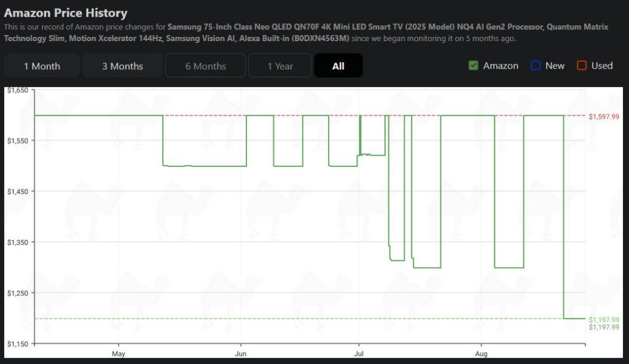Click the $1,350 y-axis label
629x364 pixels.
[x=18, y=242]
